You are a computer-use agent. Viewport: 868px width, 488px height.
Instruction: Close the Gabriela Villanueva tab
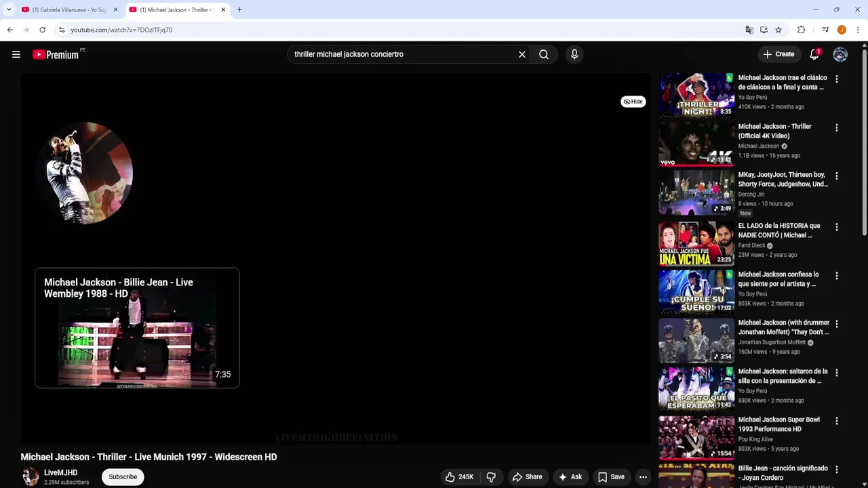(115, 10)
